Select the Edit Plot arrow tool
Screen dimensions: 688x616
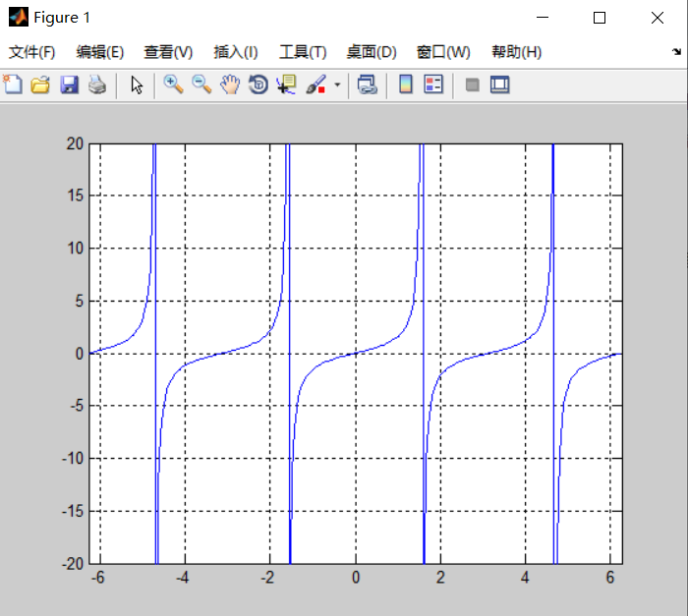[x=137, y=84]
